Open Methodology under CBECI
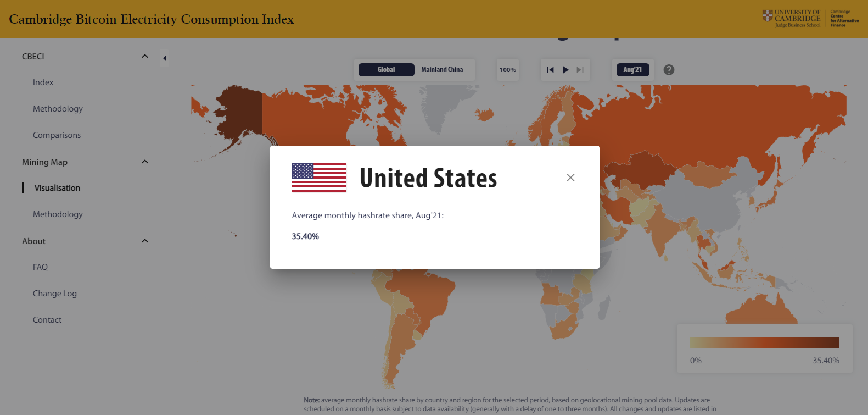Screen dimensions: 868x415 (x=58, y=109)
